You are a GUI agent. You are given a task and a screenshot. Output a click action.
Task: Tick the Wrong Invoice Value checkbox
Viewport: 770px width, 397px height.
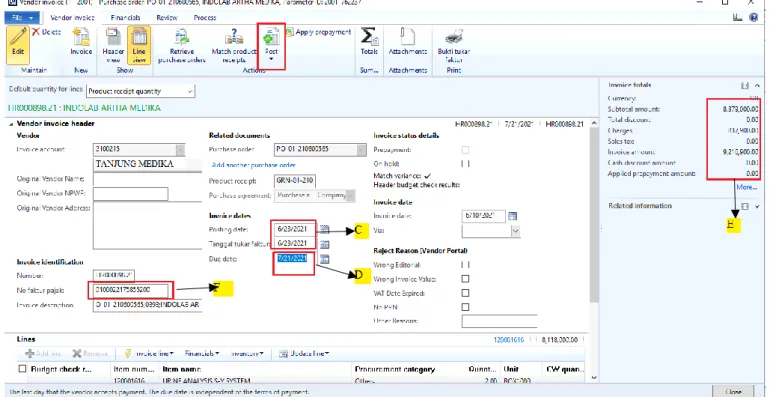(x=465, y=279)
